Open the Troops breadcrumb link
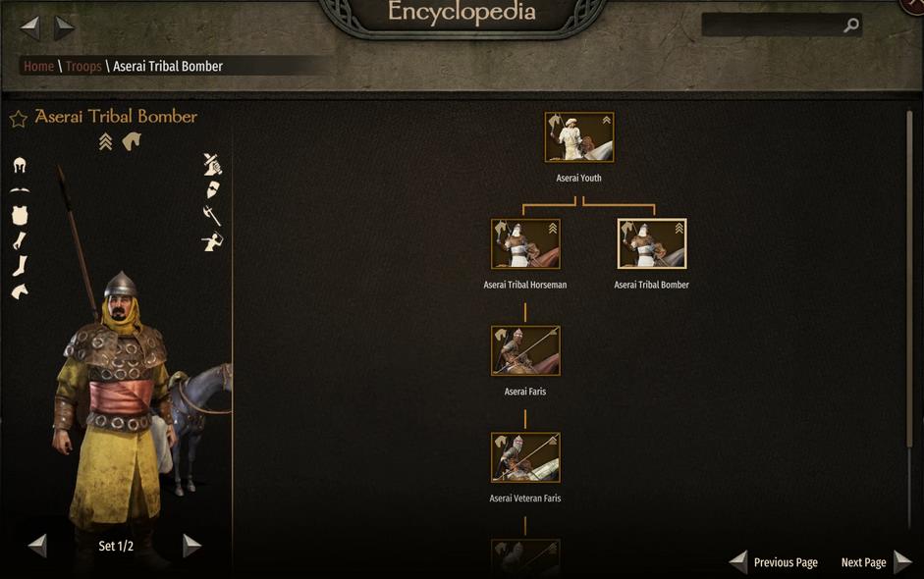 pyautogui.click(x=83, y=66)
